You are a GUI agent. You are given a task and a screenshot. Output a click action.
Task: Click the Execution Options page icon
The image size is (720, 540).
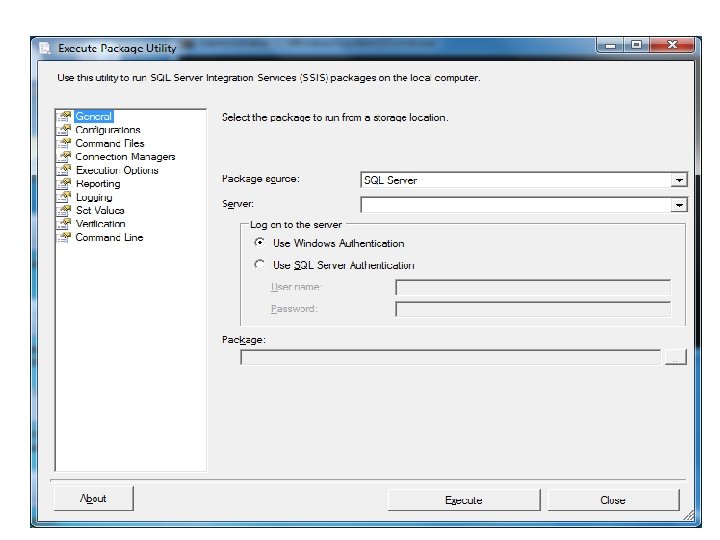click(x=64, y=170)
